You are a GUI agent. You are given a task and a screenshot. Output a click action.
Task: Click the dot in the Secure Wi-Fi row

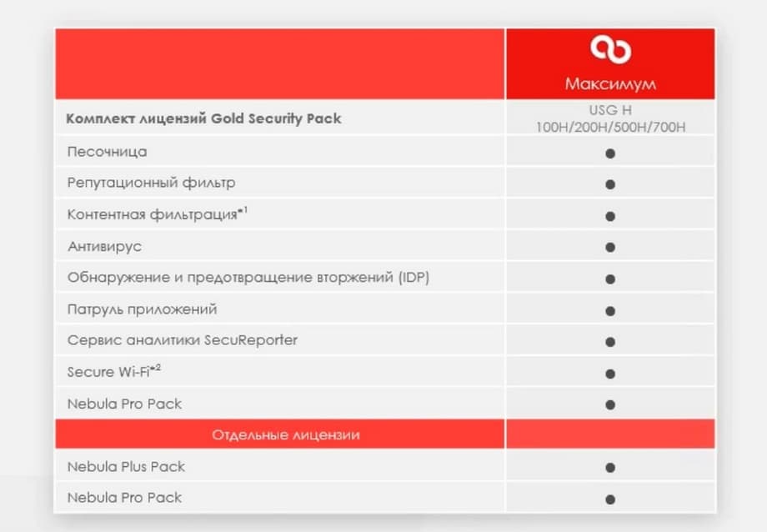click(610, 374)
